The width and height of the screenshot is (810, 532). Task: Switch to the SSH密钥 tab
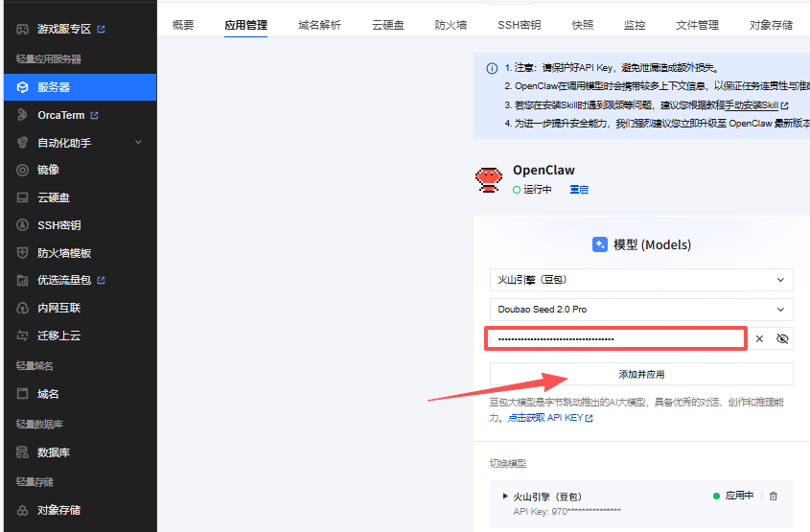click(x=520, y=25)
